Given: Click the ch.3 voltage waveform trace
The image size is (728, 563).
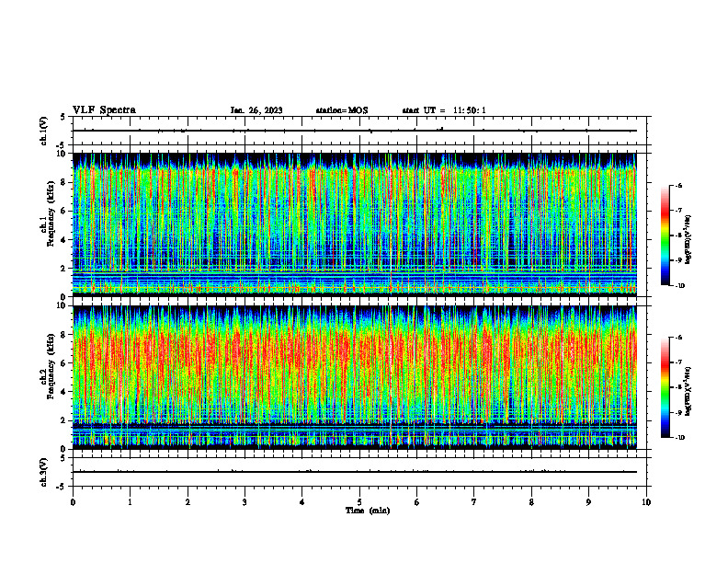Looking at the screenshot, I should coord(355,472).
